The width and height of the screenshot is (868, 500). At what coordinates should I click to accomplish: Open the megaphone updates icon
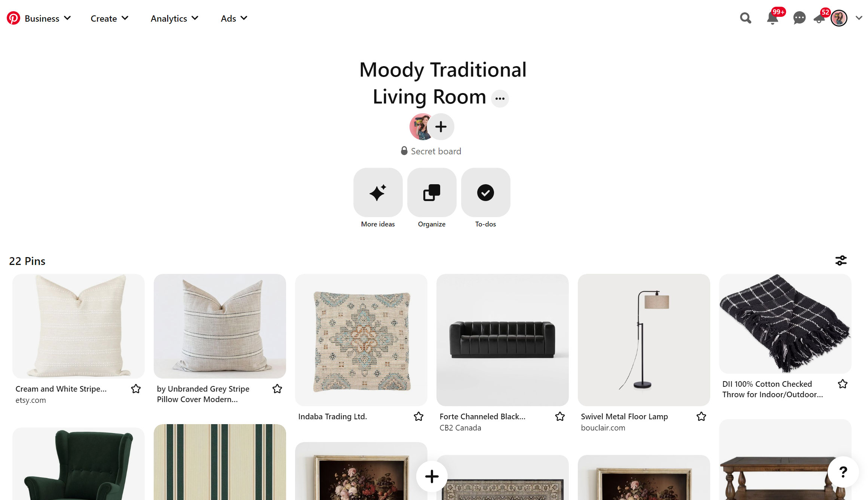click(x=819, y=18)
